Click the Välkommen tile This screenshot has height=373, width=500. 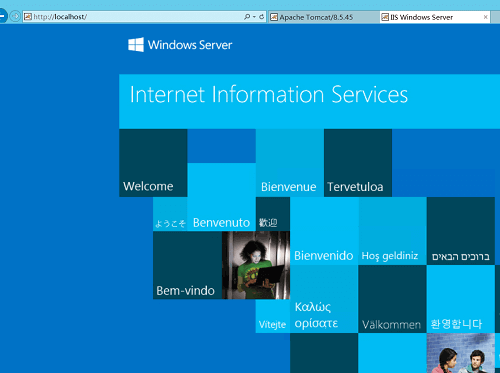[392, 299]
